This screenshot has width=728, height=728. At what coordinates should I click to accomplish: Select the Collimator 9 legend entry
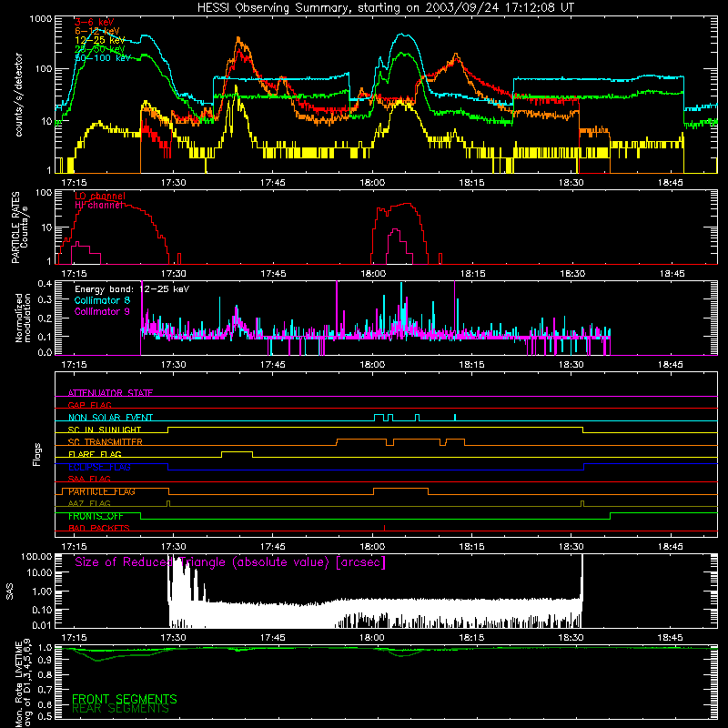pos(102,311)
